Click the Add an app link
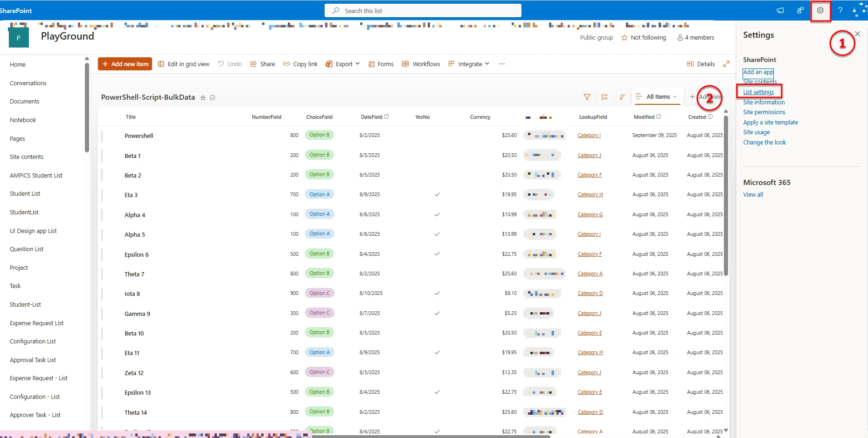 [758, 72]
